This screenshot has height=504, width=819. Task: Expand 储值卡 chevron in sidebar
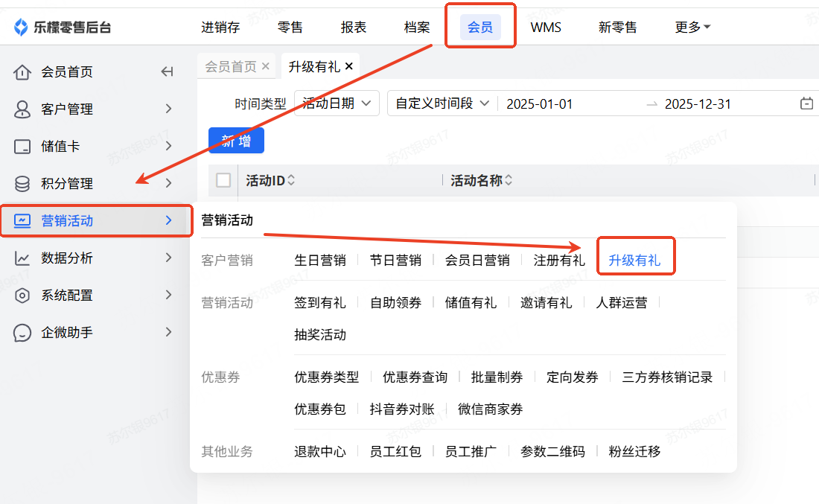168,146
